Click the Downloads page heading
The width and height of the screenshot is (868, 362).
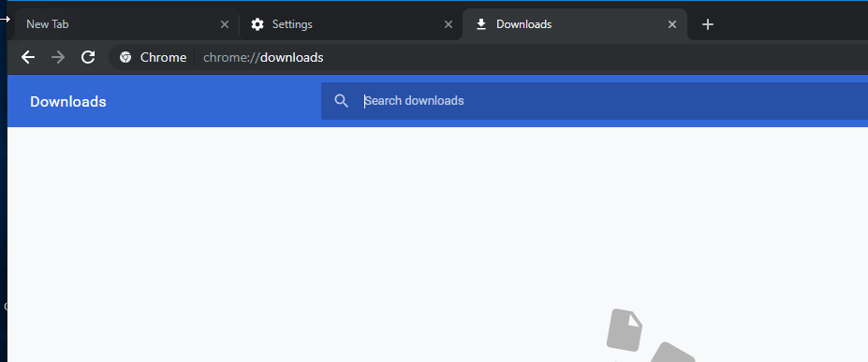tap(68, 102)
